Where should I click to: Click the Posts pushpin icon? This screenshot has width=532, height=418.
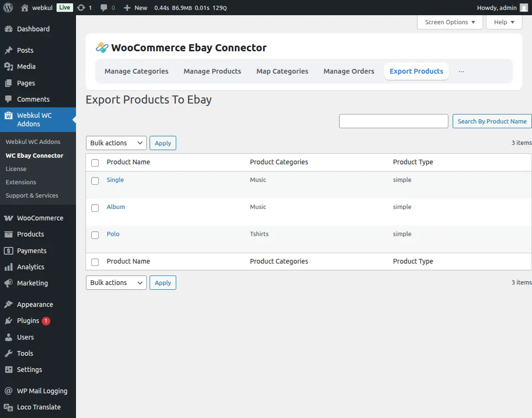tap(9, 50)
